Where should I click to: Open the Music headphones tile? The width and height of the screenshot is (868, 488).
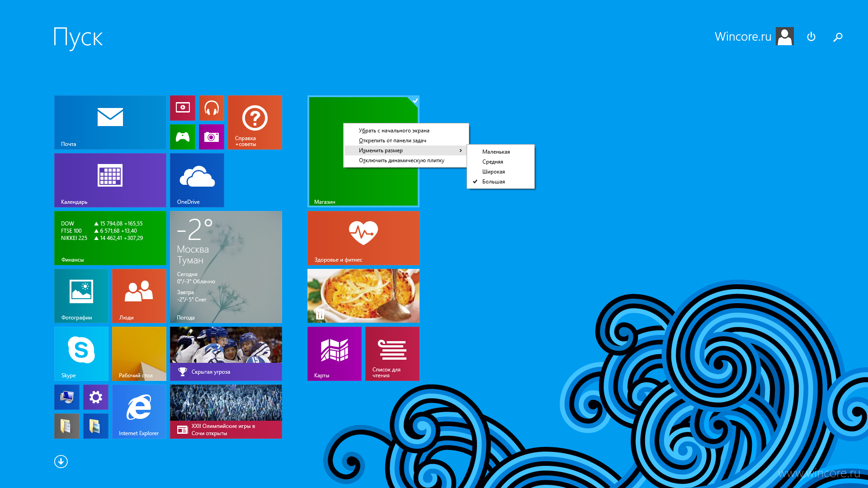[x=211, y=108]
